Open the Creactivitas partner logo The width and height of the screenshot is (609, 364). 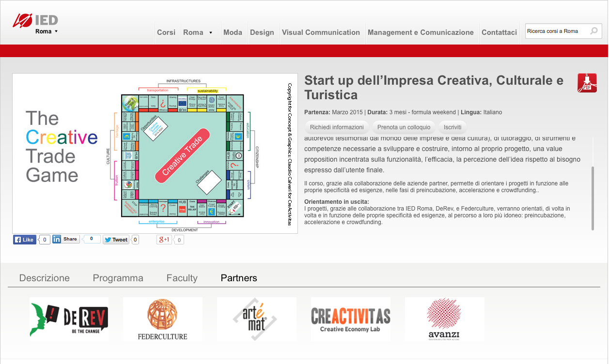tap(351, 319)
